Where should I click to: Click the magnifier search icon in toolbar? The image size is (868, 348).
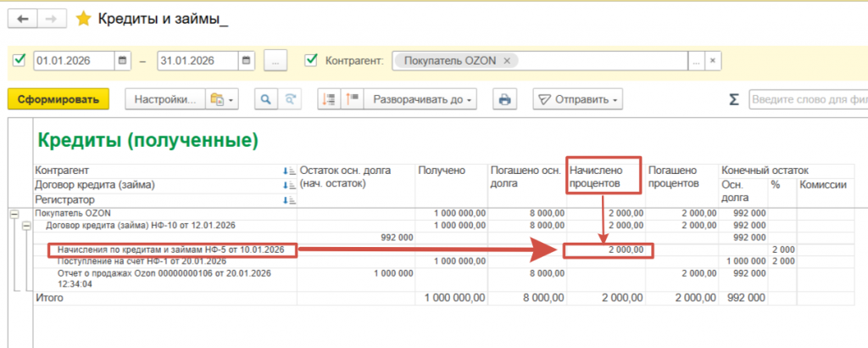(x=266, y=99)
